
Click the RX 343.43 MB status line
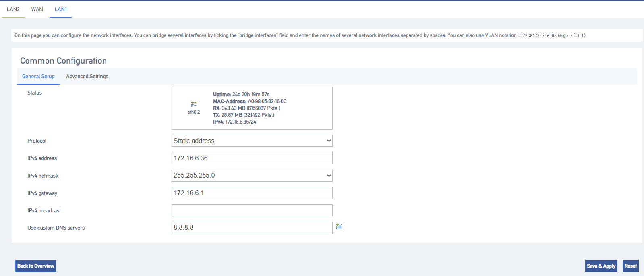point(246,108)
